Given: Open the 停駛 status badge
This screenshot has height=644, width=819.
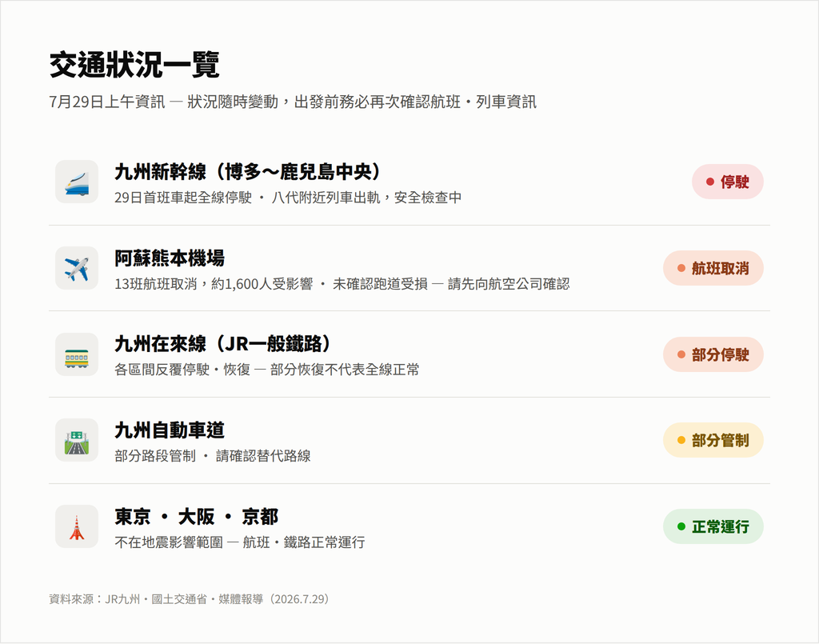Looking at the screenshot, I should tap(728, 182).
